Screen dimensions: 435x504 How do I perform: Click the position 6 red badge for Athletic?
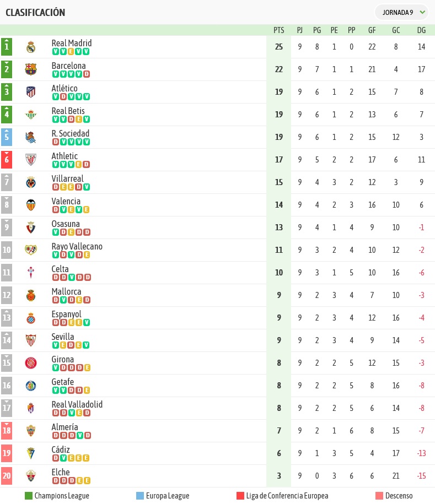pos(7,160)
